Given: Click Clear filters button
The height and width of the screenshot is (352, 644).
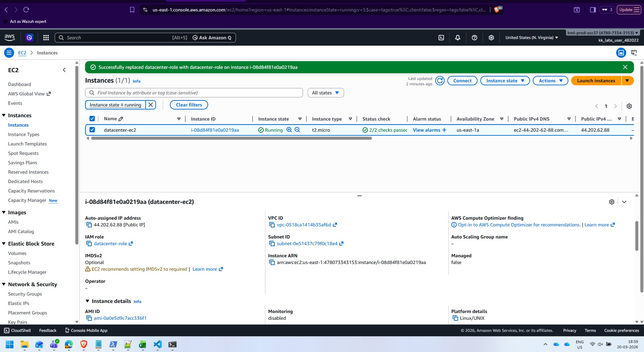Looking at the screenshot, I should point(189,105).
